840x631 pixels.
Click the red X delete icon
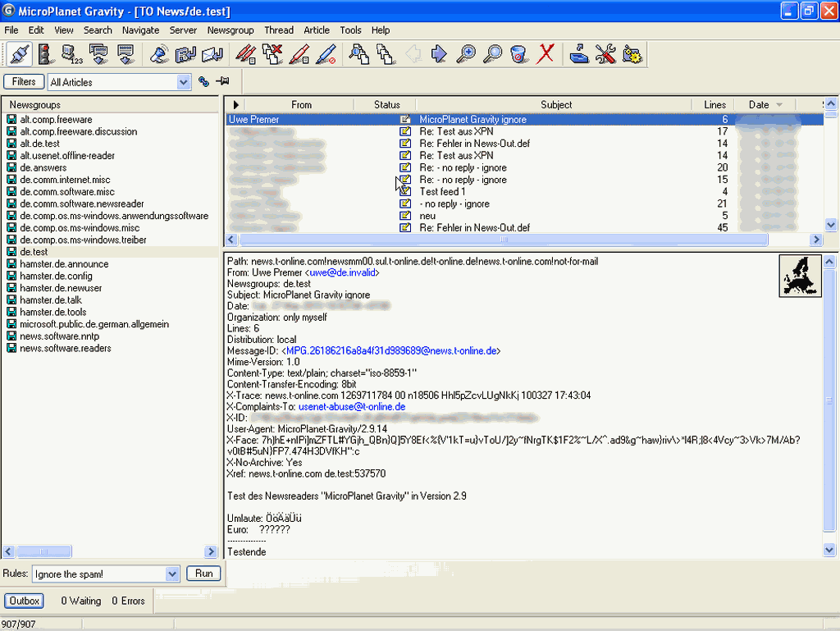click(x=545, y=55)
